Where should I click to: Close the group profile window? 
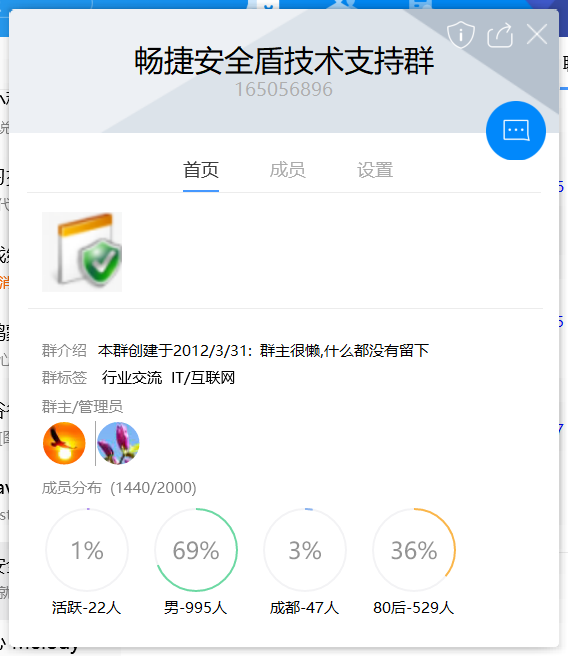[x=537, y=34]
